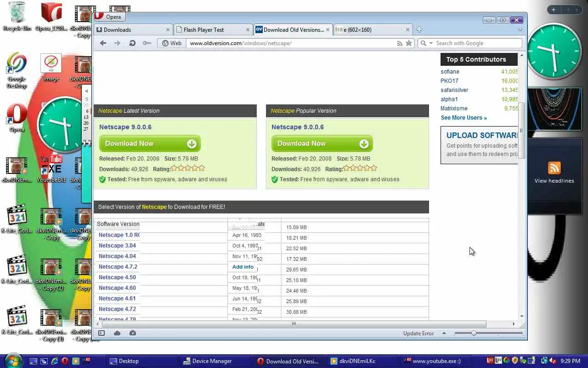The height and width of the screenshot is (368, 588).
Task: Click the Update Error status text
Action: 418,333
